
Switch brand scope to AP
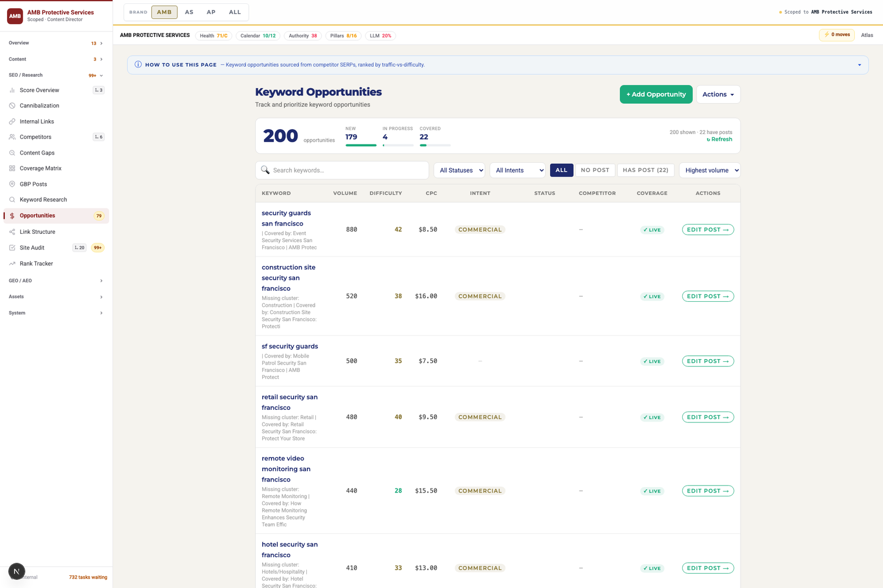211,12
